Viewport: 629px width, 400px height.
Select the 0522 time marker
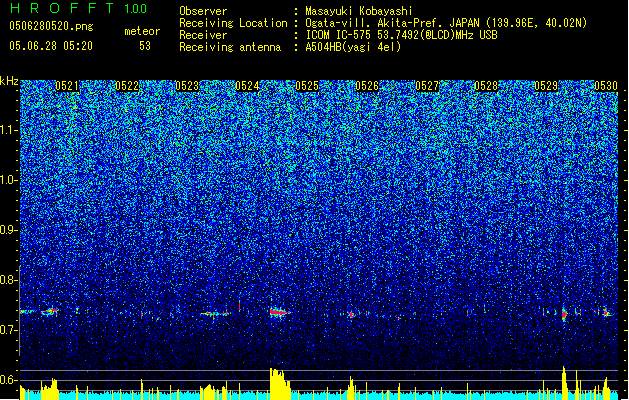pyautogui.click(x=127, y=86)
